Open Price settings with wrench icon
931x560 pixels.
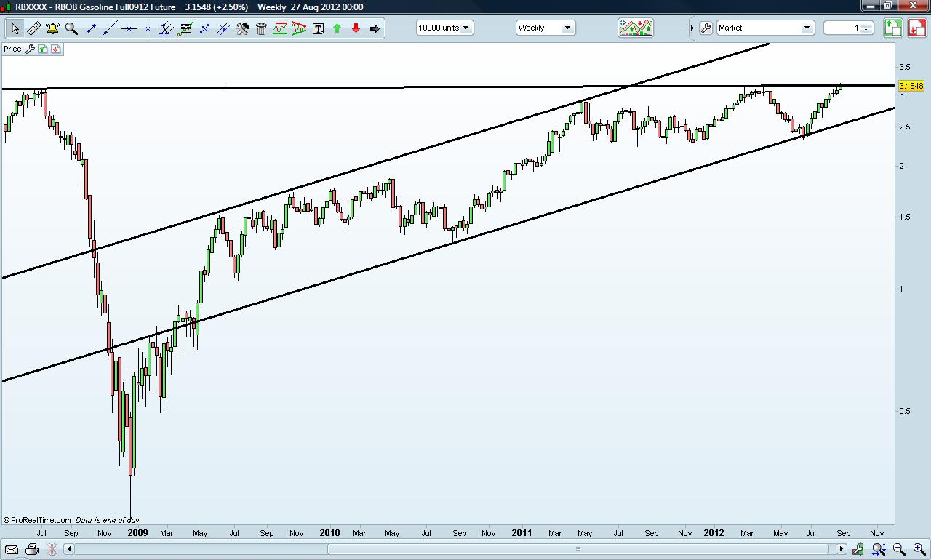point(30,49)
